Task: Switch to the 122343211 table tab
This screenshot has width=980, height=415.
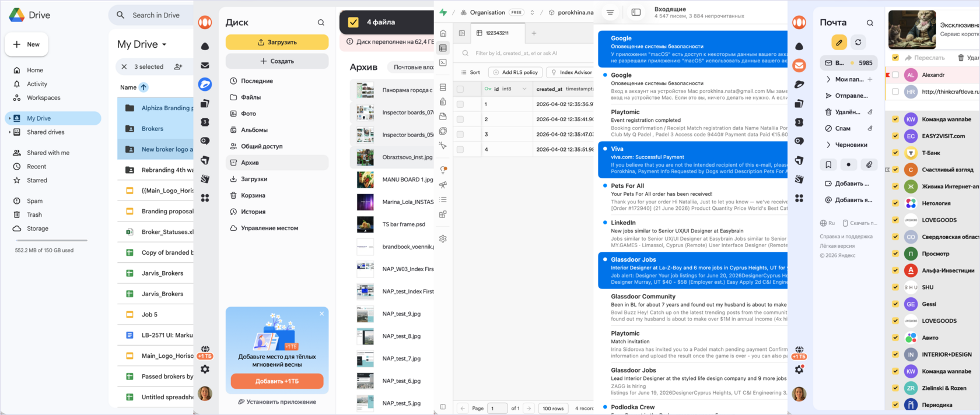Action: (x=493, y=33)
